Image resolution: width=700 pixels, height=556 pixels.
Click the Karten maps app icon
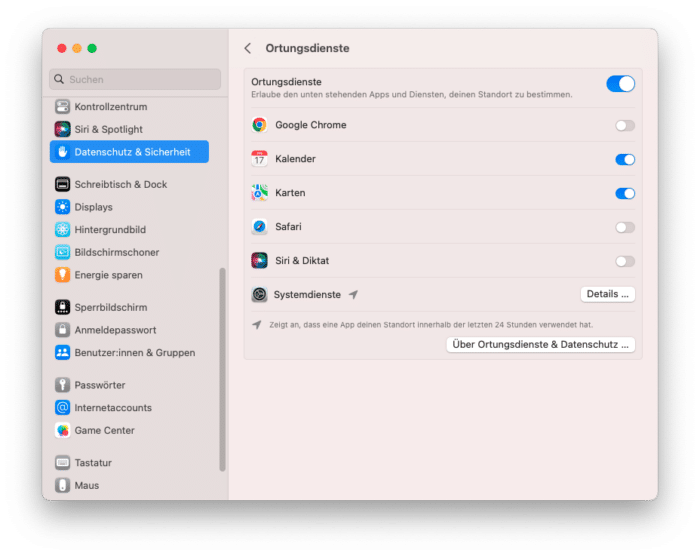tap(259, 192)
